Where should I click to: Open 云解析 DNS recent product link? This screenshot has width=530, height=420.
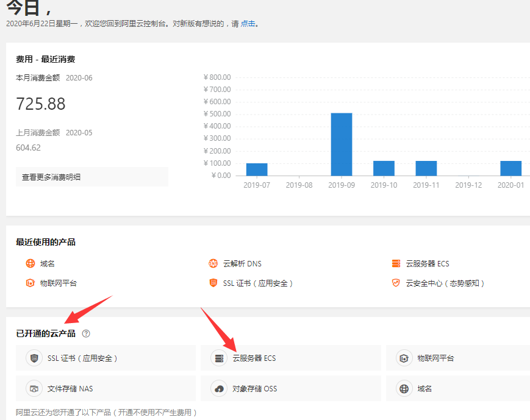tap(242, 263)
